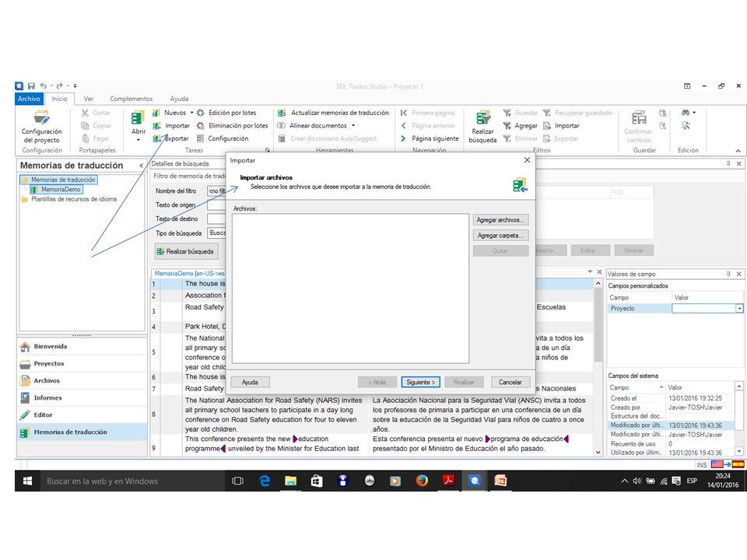Click the Campos del sistema scrollbar down arrow
The image size is (747, 560).
coord(739,451)
